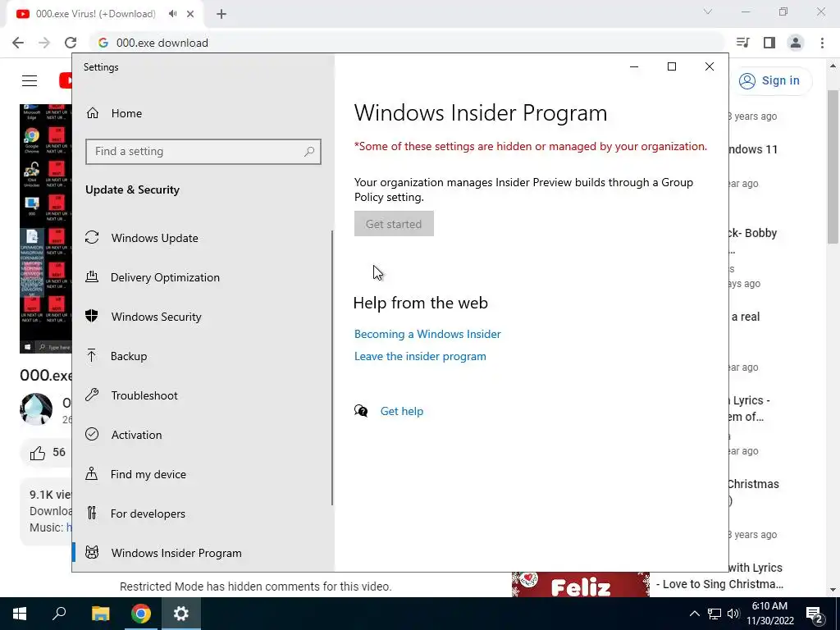840x630 pixels.
Task: Click the Feliz video thumbnail
Action: coord(581,584)
